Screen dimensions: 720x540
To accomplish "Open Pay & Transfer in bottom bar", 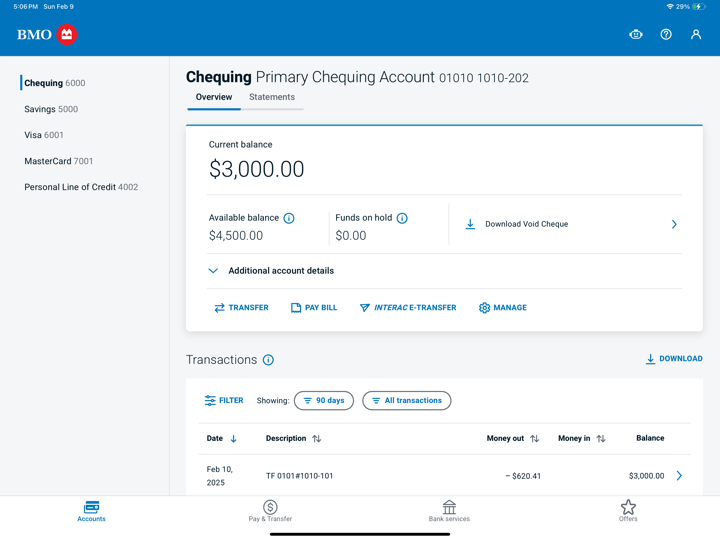I will tap(270, 511).
